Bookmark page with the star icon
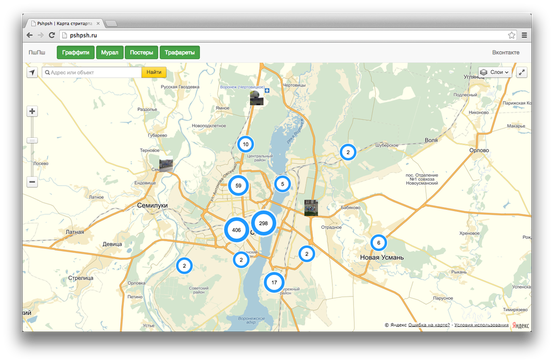554x363 pixels. (511, 35)
